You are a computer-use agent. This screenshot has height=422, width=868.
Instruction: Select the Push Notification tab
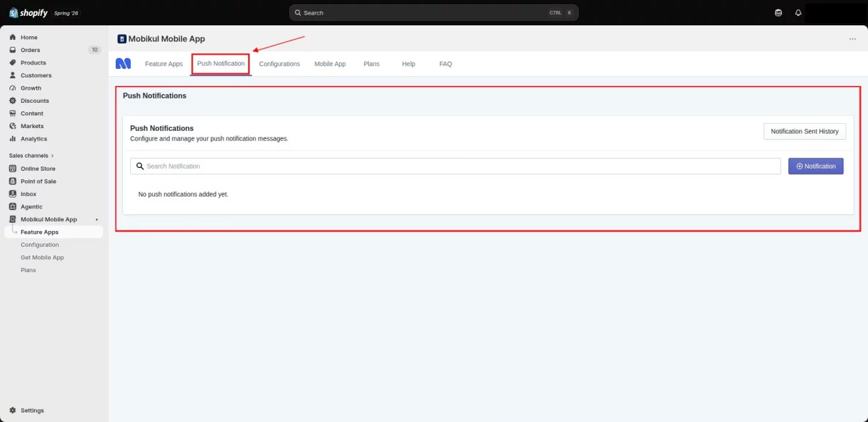(221, 64)
